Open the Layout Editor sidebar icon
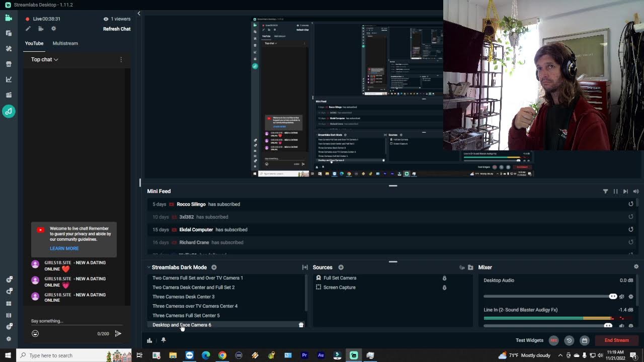The height and width of the screenshot is (362, 644). [9, 33]
